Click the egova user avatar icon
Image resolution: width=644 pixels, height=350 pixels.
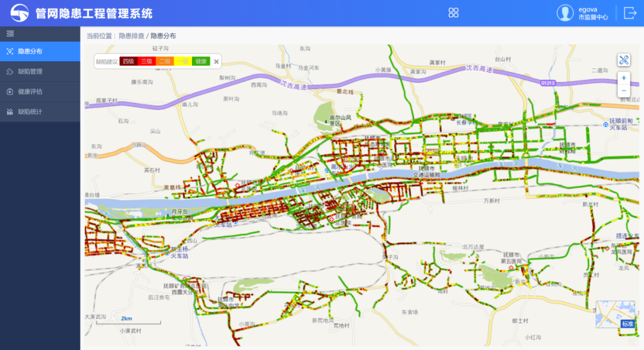tap(565, 13)
